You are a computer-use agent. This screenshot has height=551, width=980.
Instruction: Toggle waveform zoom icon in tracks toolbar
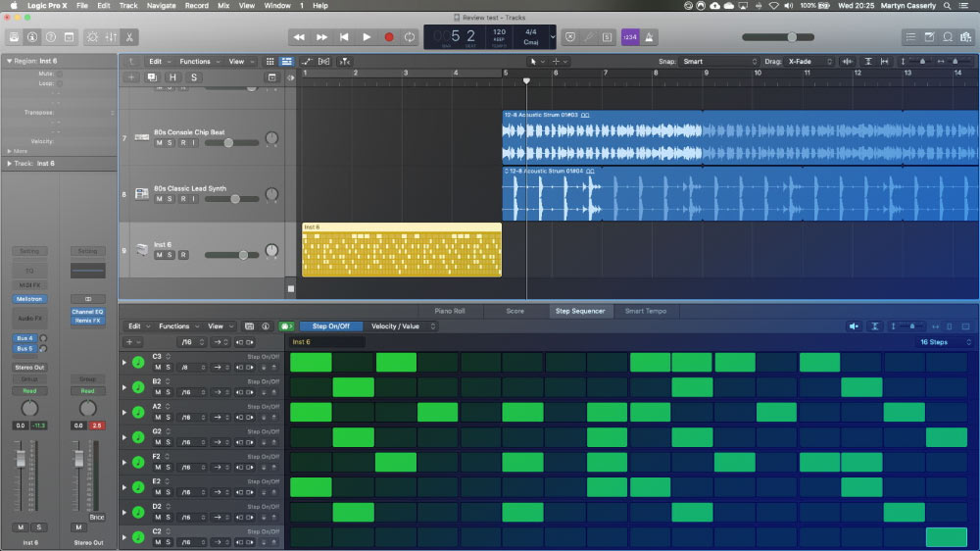tap(848, 62)
